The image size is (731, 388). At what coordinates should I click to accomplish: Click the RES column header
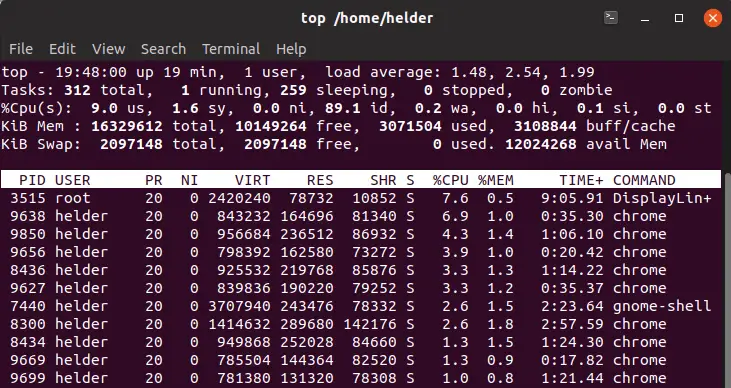pyautogui.click(x=320, y=180)
